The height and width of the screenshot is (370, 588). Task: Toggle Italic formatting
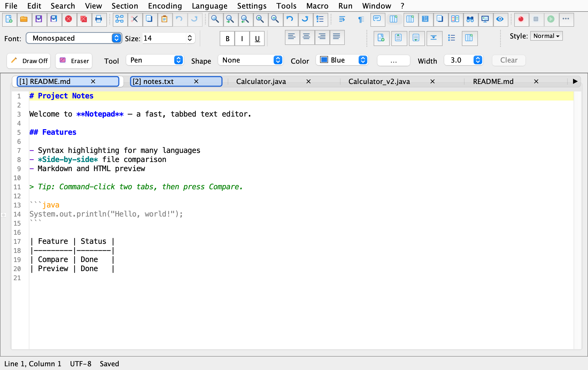click(242, 38)
